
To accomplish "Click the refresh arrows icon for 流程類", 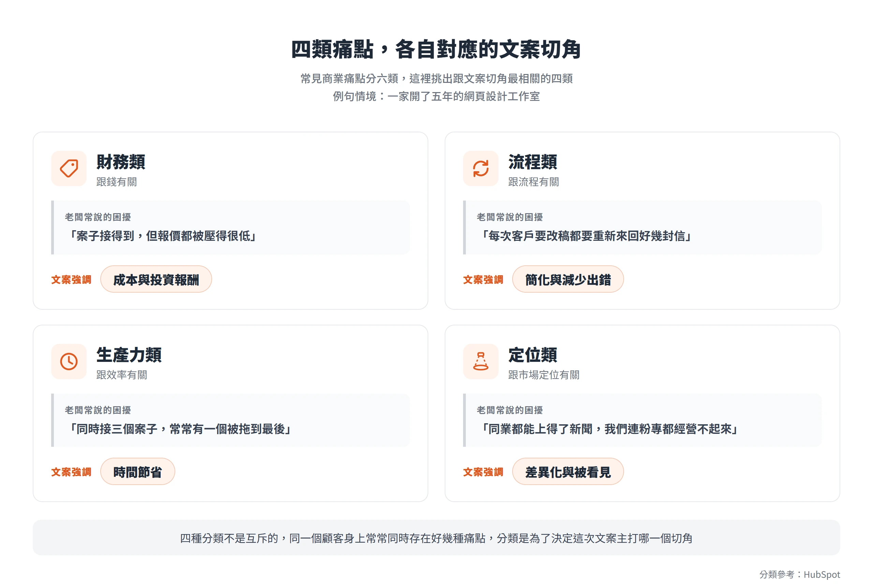I will [x=480, y=168].
